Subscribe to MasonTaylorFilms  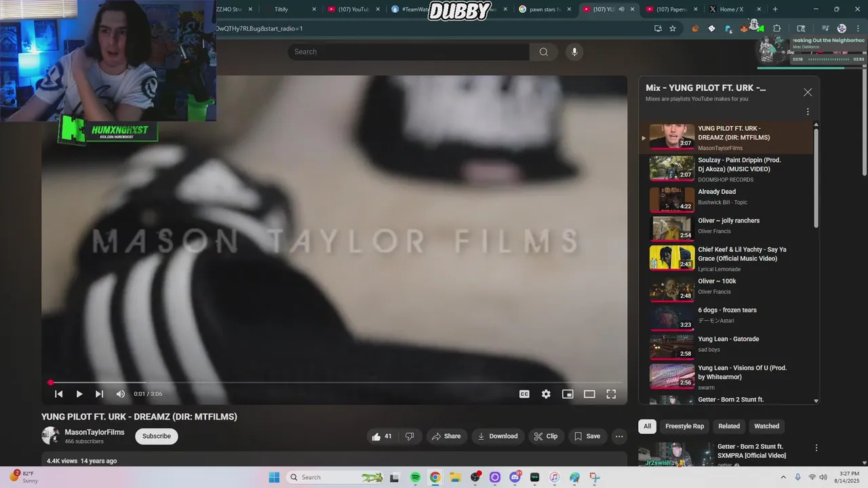(x=157, y=436)
